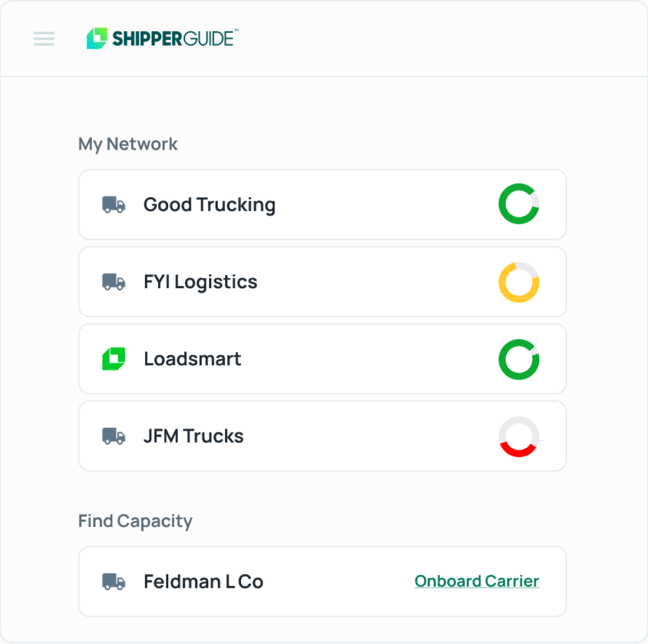Viewport: 648px width, 644px height.
Task: Click FYI Logistics' yellow progress ring
Action: click(x=519, y=282)
